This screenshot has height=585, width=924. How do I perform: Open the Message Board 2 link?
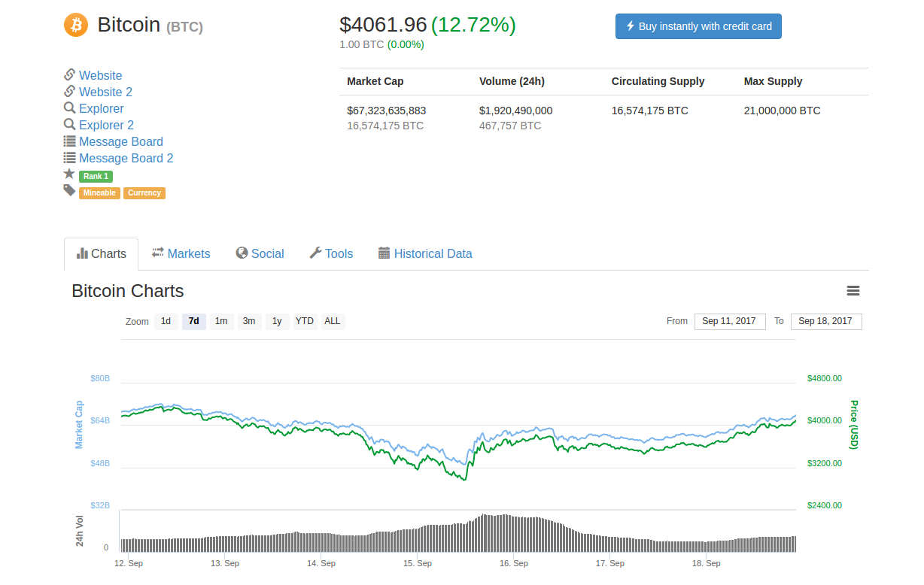[126, 158]
